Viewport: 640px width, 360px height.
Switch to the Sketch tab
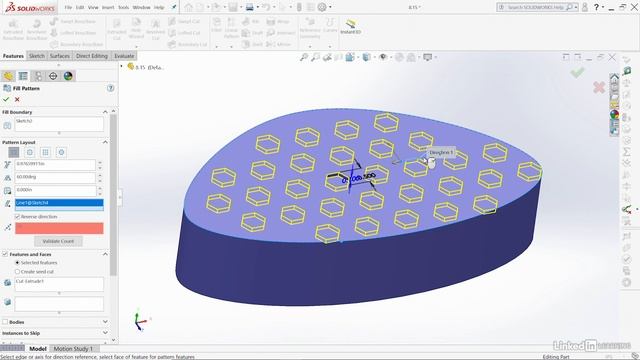pyautogui.click(x=37, y=56)
